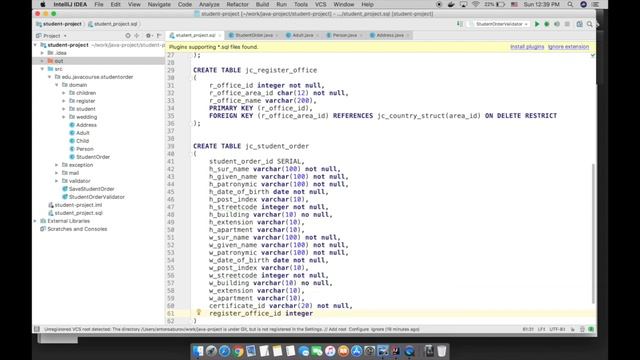This screenshot has width=640, height=360.
Task: Start debugging with the green bug icon
Action: (547, 24)
